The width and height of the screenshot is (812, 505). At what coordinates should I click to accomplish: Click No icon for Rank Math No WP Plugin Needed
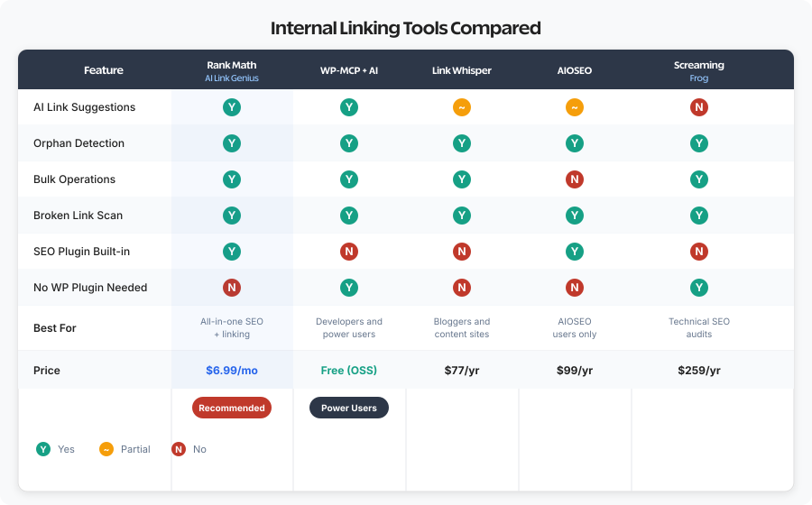coord(232,288)
